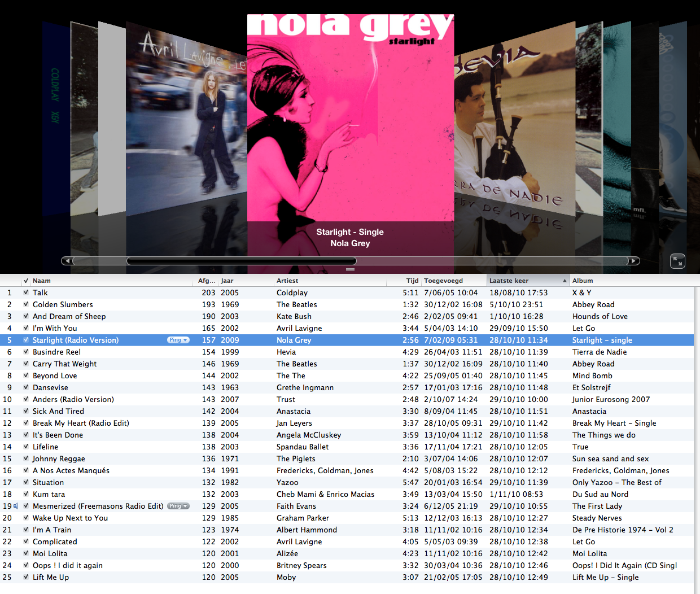Grab the Cover Flow scrollbar thumb

tap(242, 261)
